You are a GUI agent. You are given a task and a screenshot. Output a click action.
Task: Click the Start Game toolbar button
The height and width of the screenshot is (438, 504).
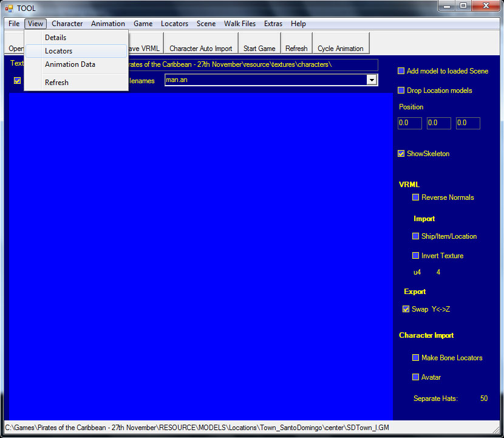click(x=259, y=43)
